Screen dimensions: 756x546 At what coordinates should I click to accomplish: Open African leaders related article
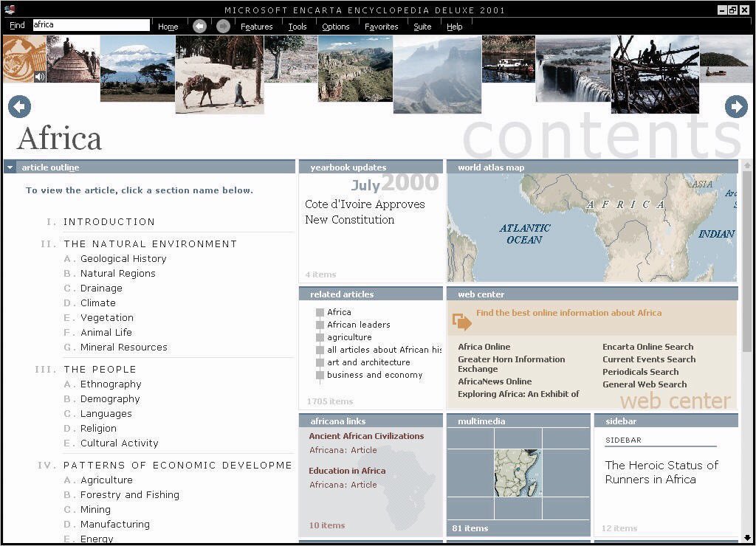tap(359, 325)
